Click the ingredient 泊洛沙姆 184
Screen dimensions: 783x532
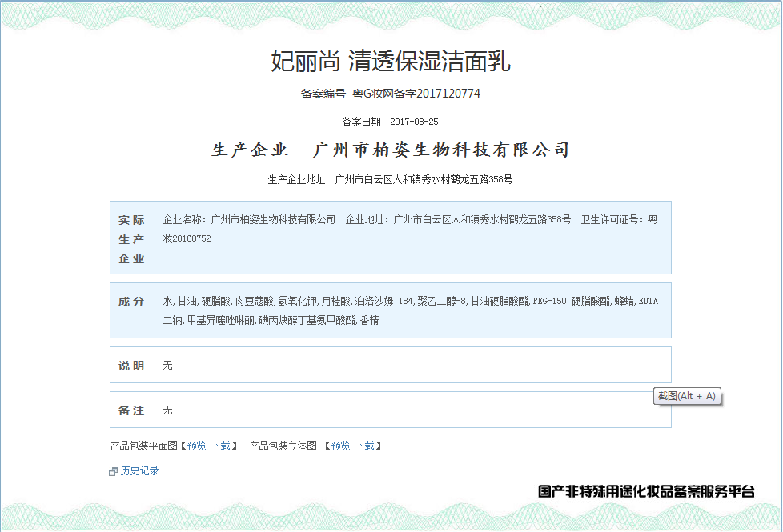click(384, 301)
